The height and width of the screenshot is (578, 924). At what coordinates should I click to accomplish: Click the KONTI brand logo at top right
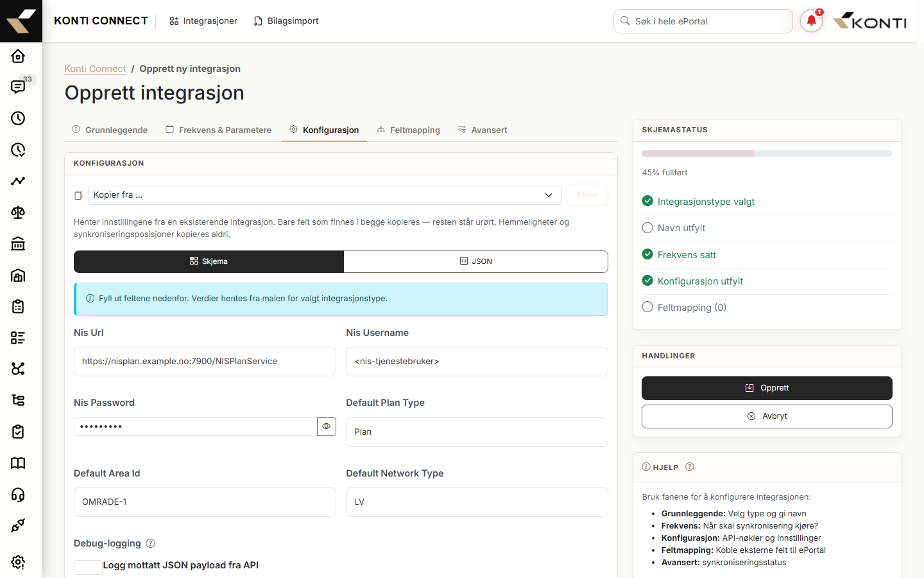tap(869, 21)
